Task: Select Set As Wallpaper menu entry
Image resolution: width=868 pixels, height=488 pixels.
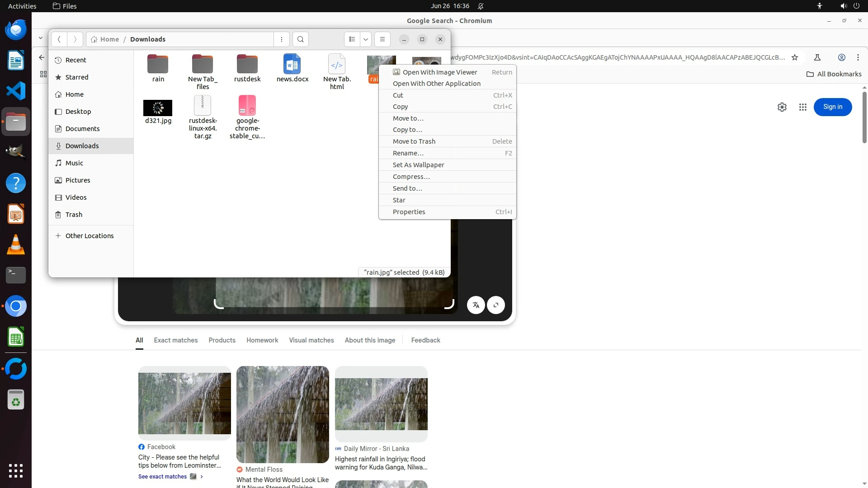Action: [x=418, y=165]
